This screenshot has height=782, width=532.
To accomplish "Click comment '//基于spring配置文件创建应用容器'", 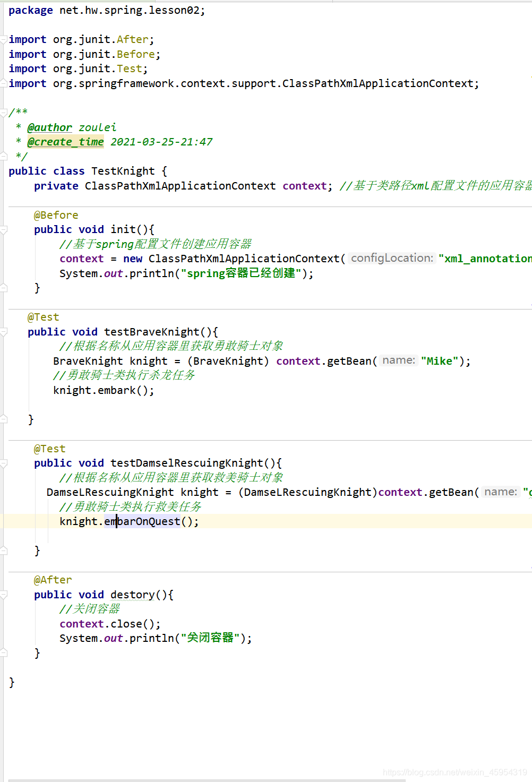I will point(156,244).
